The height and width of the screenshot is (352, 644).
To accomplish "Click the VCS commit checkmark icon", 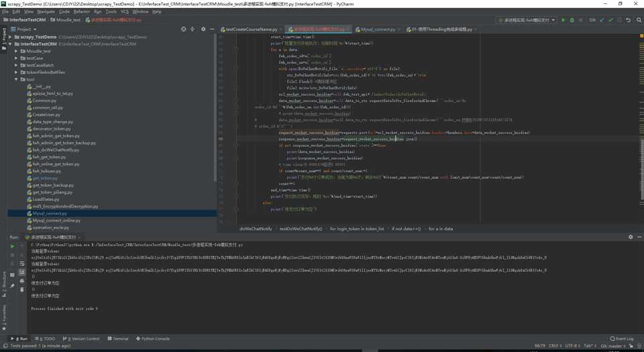I will click(x=610, y=19).
